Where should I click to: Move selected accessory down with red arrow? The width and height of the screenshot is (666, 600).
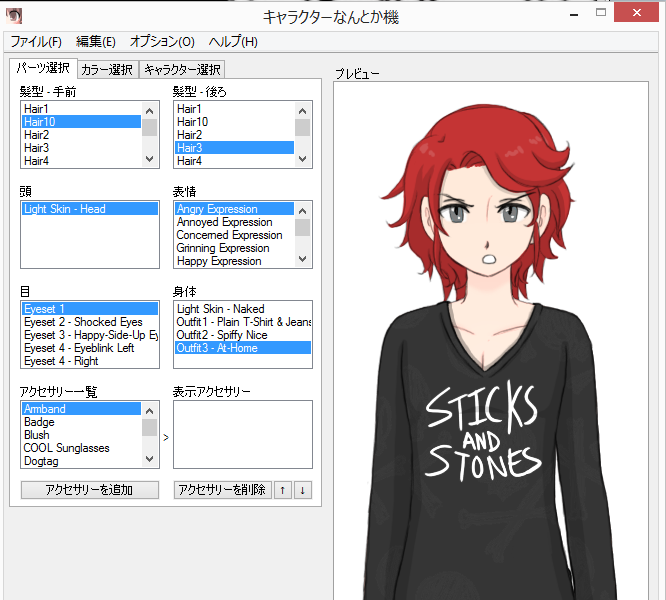pos(303,490)
